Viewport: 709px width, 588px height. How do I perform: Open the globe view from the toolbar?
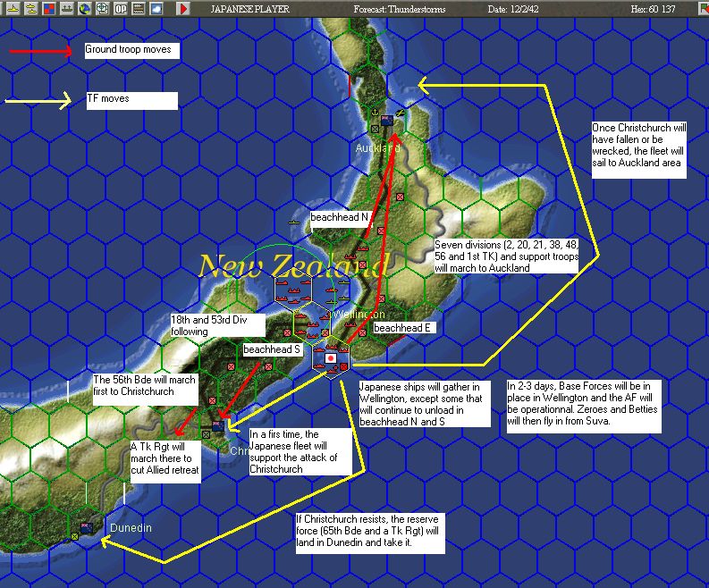coord(85,8)
